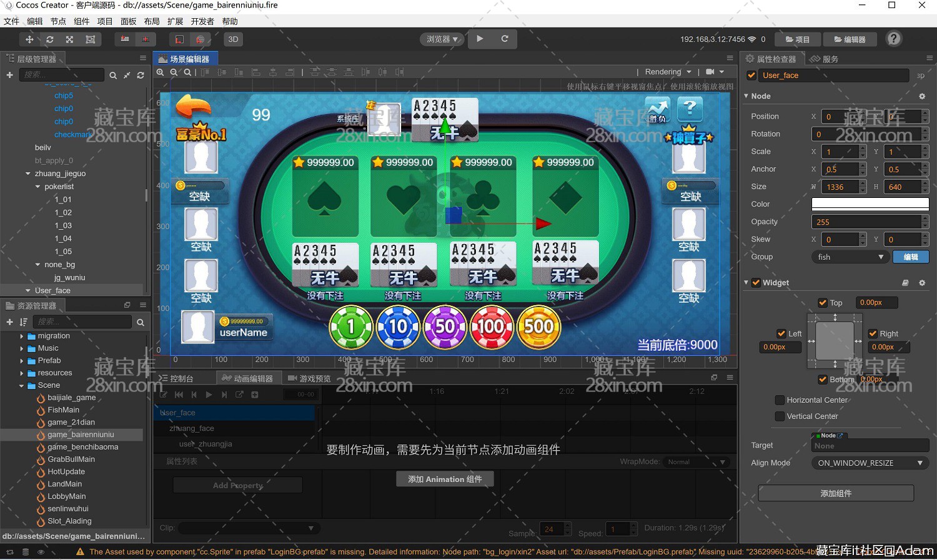This screenshot has height=560, width=937.
Task: Enable Horizontal Center in the Widget component
Action: [x=780, y=400]
